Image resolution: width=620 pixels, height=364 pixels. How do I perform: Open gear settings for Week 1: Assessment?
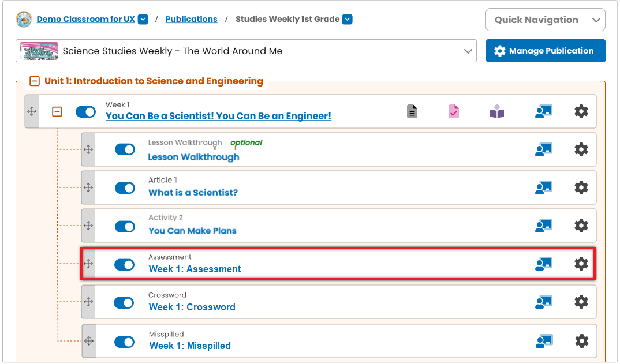click(x=581, y=264)
